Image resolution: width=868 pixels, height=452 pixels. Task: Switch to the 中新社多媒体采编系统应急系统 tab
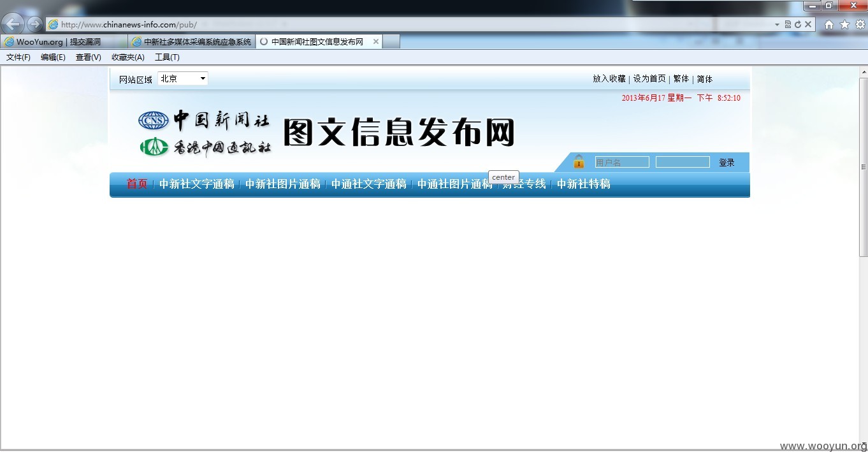coord(191,41)
